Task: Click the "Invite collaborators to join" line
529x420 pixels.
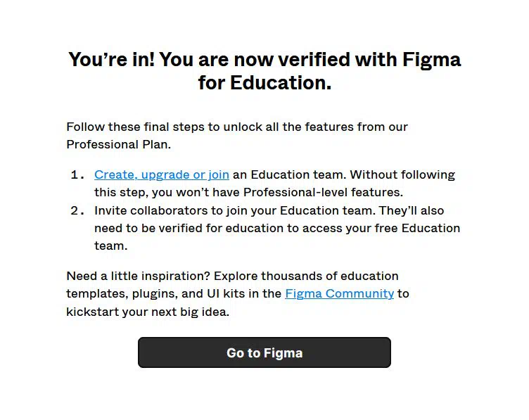Action: coord(269,210)
